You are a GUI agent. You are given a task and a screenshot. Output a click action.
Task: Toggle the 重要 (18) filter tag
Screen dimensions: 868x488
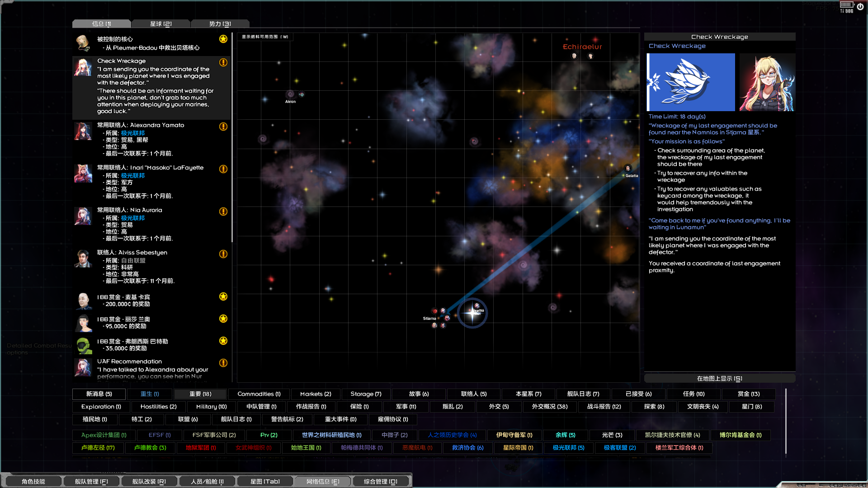200,394
